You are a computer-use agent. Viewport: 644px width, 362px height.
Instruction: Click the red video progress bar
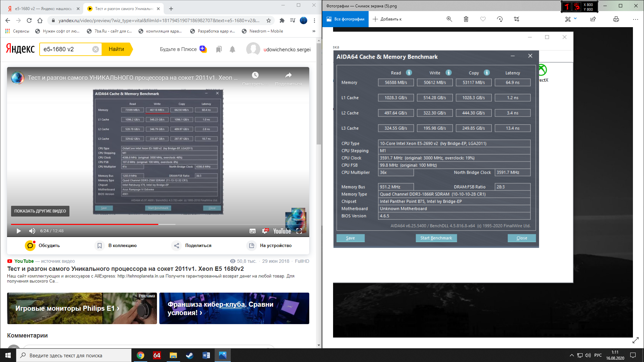click(x=84, y=224)
